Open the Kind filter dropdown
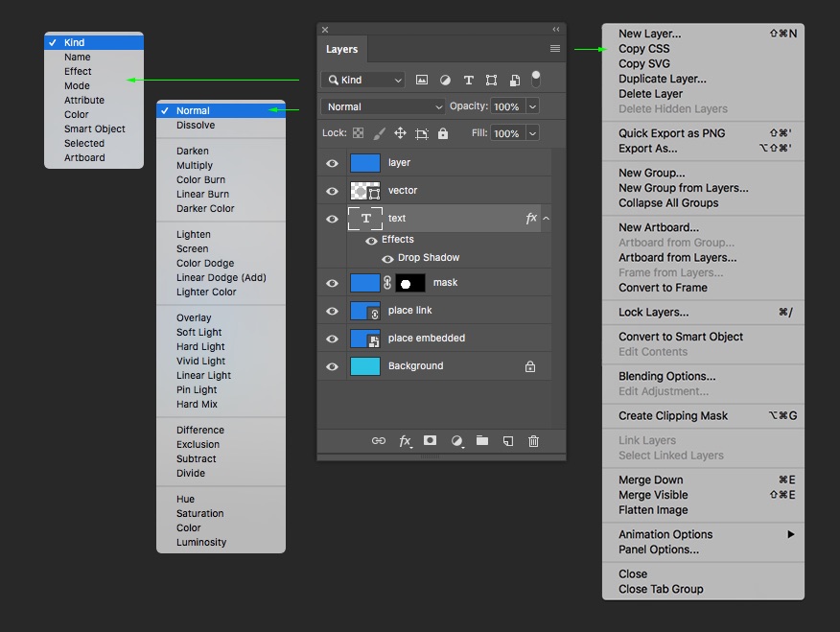This screenshot has height=632, width=840. click(x=364, y=81)
